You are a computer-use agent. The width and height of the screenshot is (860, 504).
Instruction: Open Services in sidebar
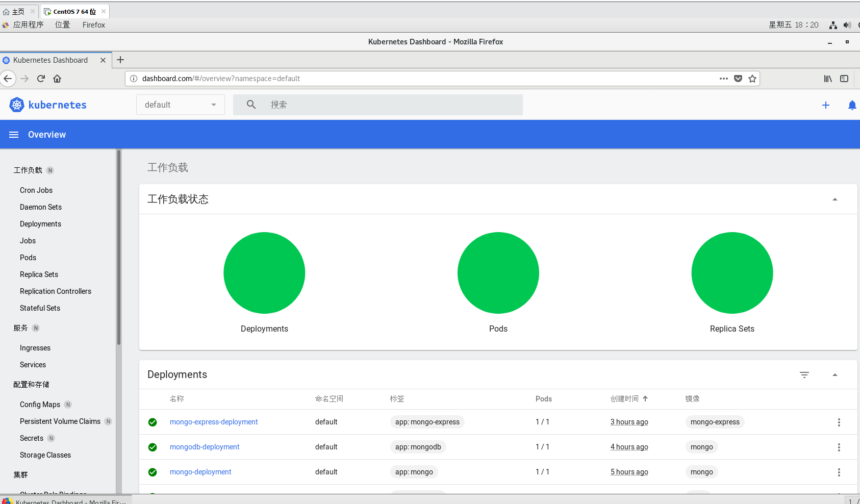33,365
